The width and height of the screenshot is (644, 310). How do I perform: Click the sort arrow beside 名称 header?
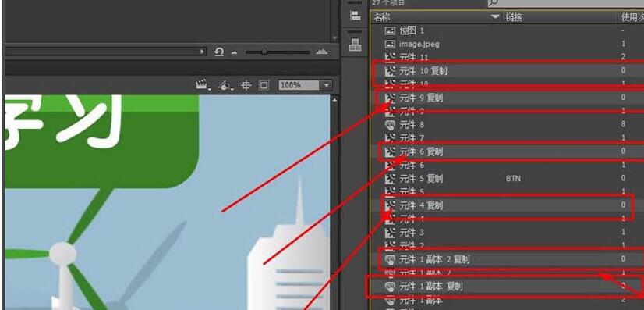496,17
